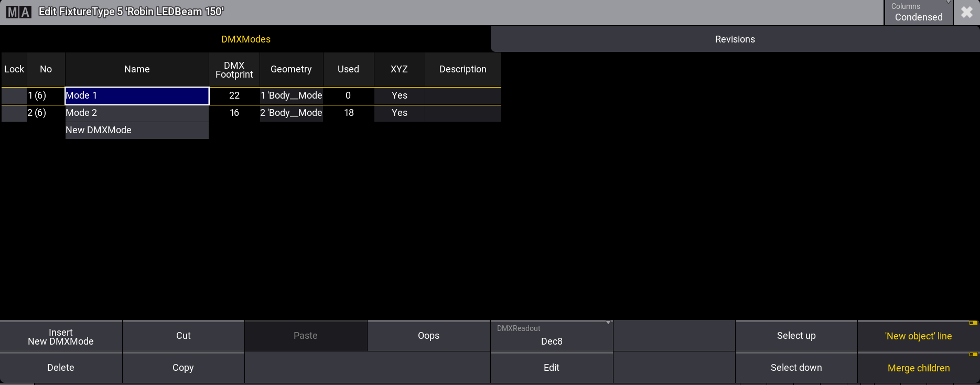The image size is (980, 385).
Task: Click Description cell of Mode 2 row
Action: [463, 113]
